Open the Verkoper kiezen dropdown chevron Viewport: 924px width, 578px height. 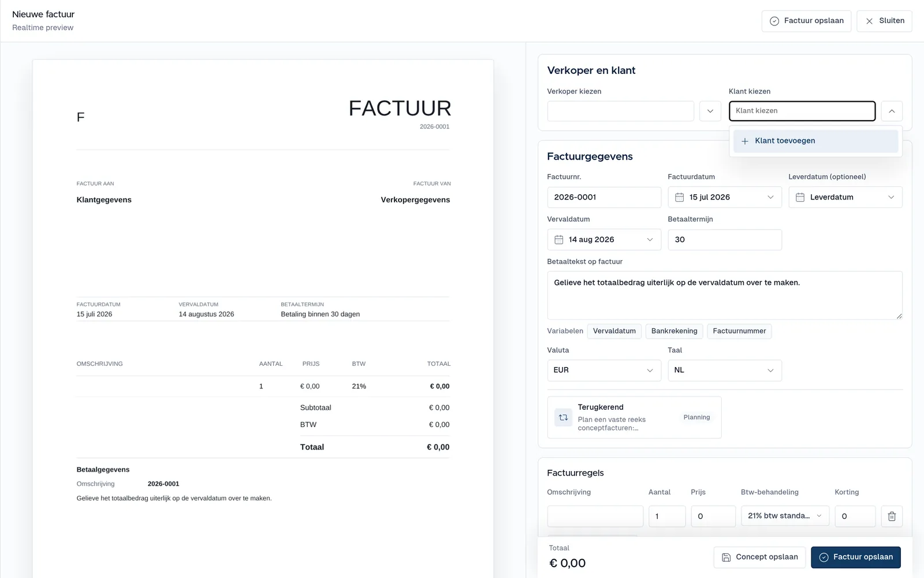tap(710, 111)
